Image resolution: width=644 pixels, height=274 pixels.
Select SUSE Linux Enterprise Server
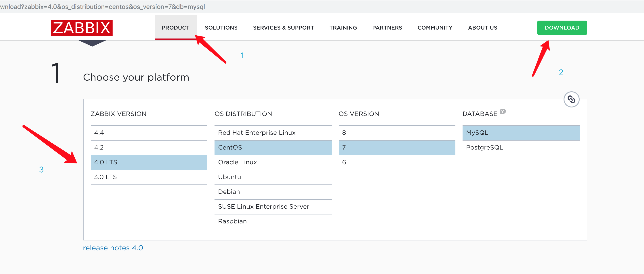[273, 207]
